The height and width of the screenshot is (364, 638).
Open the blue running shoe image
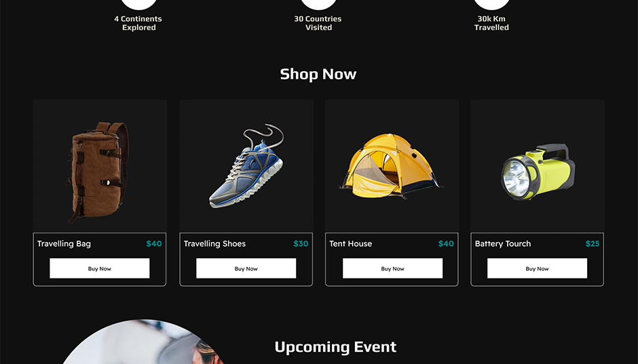coord(246,166)
